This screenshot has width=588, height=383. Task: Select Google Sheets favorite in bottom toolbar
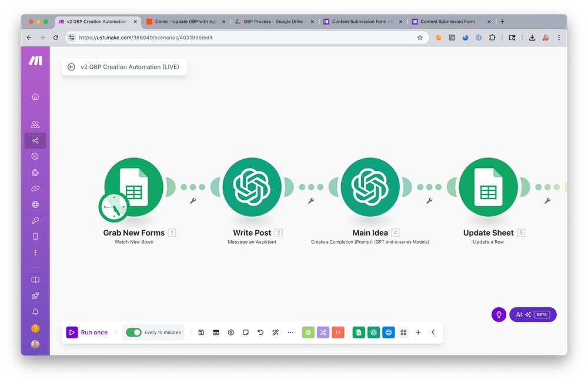coord(359,332)
